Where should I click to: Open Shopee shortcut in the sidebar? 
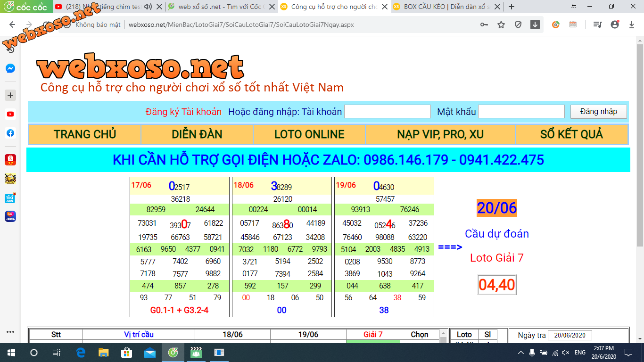click(10, 160)
